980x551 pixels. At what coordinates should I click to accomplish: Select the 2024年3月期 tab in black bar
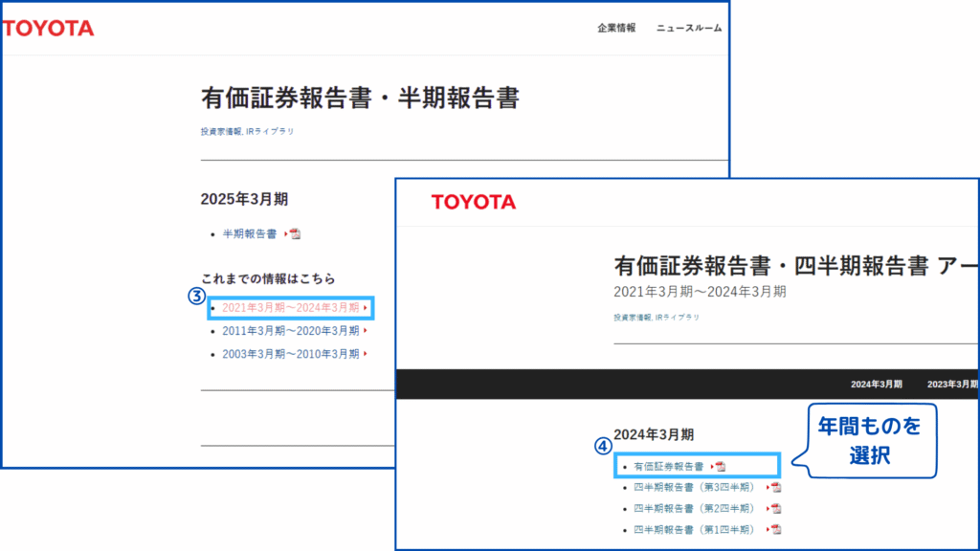pos(877,385)
